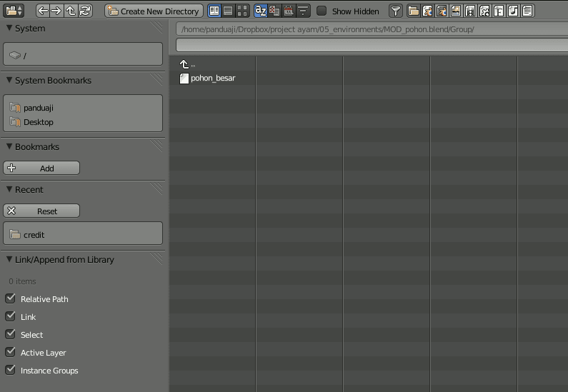Click the pohon_besar file icon

184,78
